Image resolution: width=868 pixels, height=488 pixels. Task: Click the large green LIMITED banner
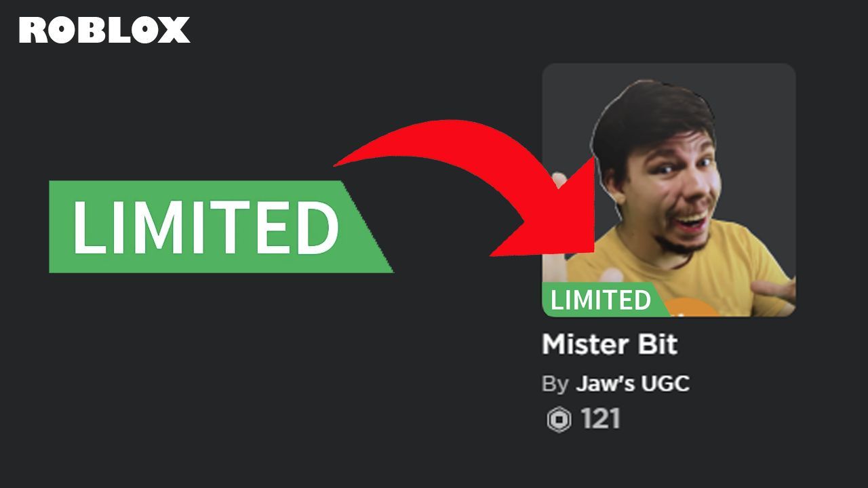pyautogui.click(x=221, y=226)
